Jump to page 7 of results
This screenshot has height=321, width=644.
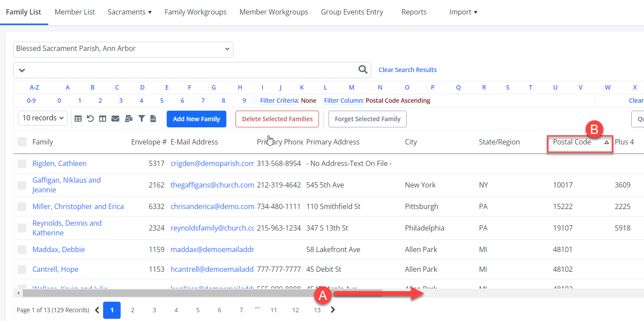[x=241, y=310]
